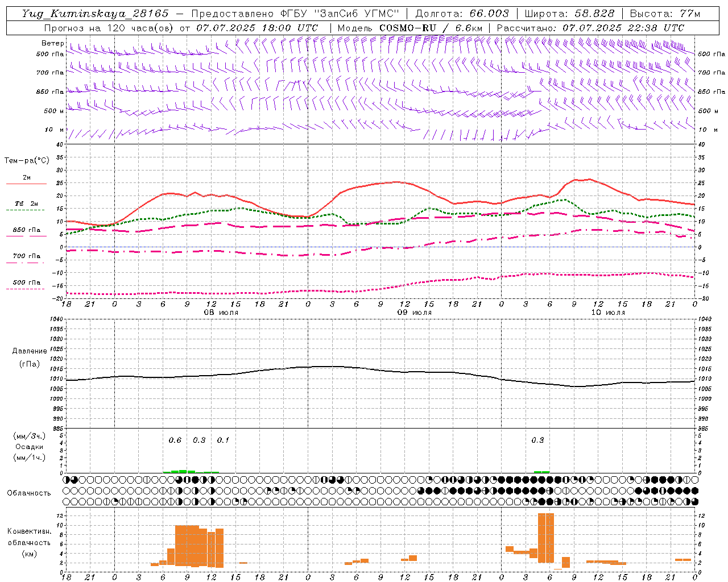This screenshot has height=582, width=728.
Task: Click the 'Тем-ра(°C)' axis label
Action: pyautogui.click(x=27, y=160)
